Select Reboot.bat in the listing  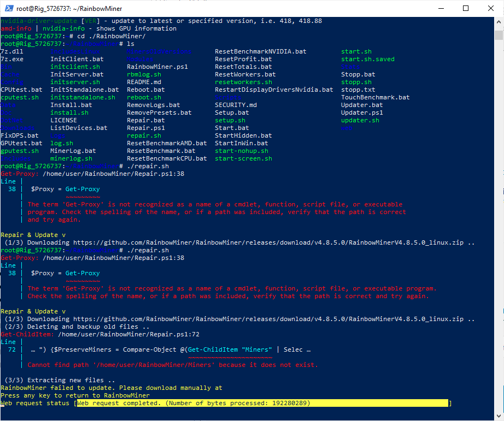tap(145, 90)
